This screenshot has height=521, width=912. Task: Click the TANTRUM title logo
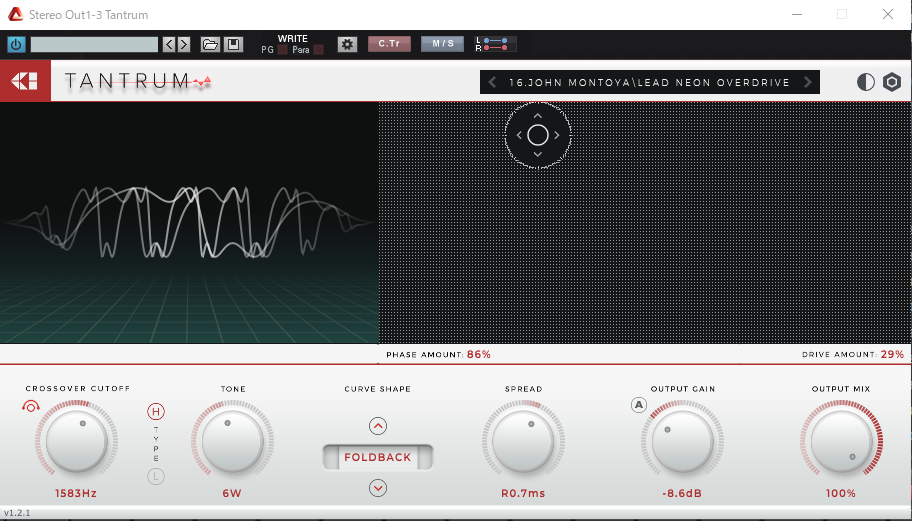click(137, 81)
